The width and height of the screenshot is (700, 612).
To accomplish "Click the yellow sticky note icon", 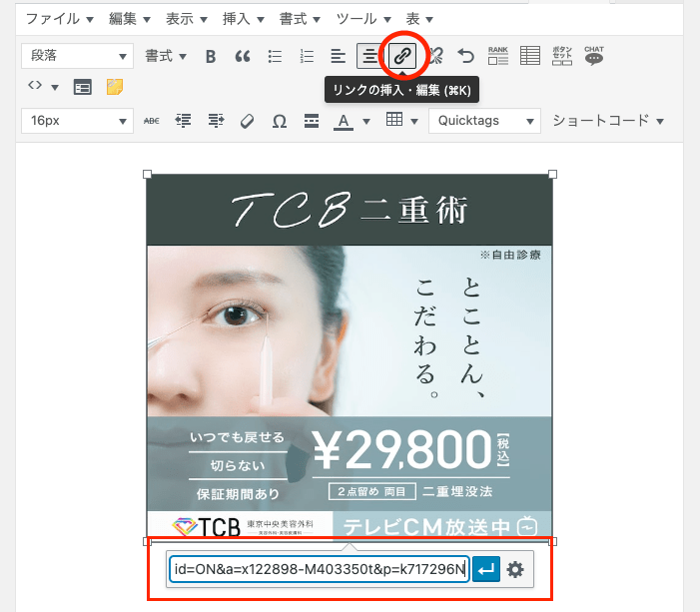I will pos(115,87).
